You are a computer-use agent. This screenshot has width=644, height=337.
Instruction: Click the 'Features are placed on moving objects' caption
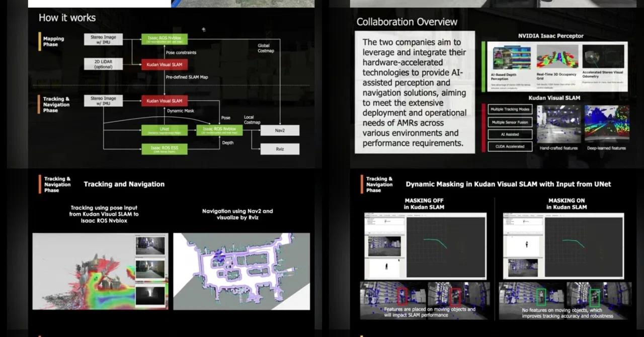coord(429,312)
